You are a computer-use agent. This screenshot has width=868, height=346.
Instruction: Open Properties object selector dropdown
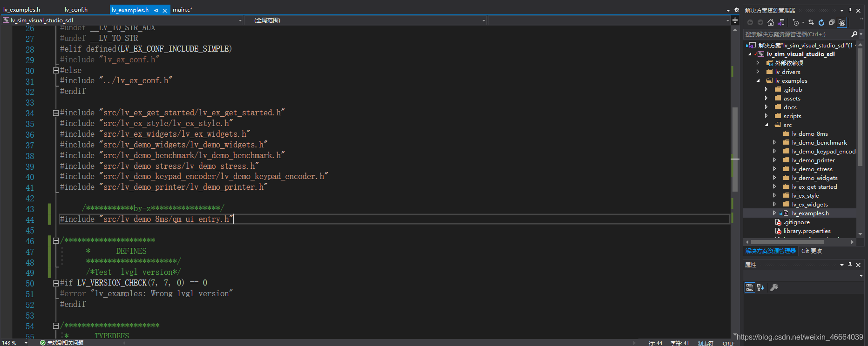coord(861,276)
